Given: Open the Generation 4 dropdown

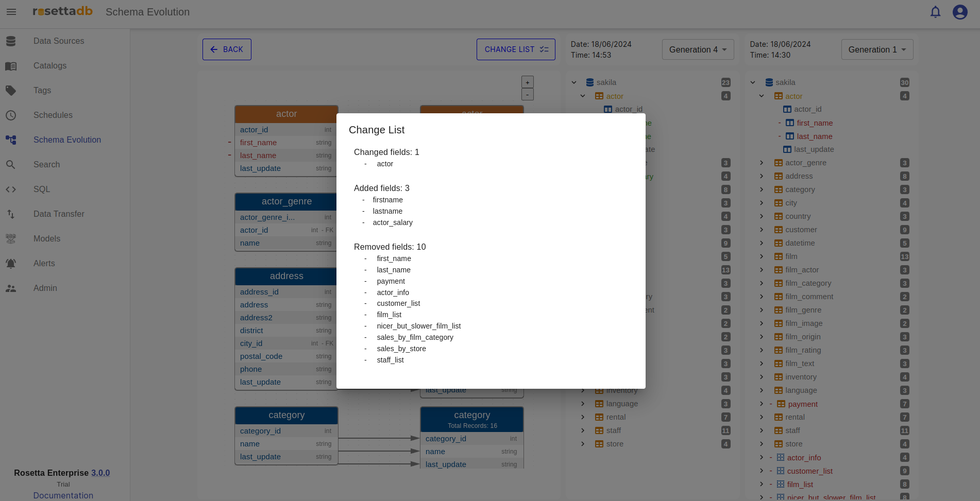Looking at the screenshot, I should (698, 49).
